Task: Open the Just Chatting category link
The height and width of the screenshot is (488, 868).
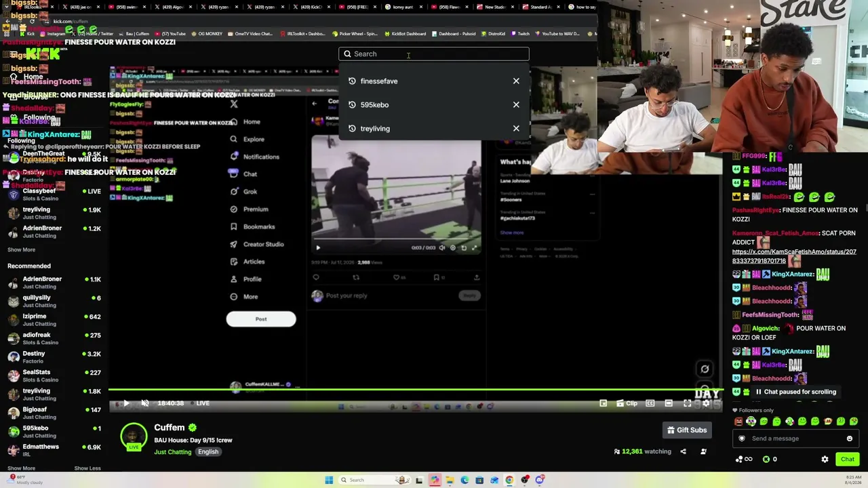Action: pos(173,452)
